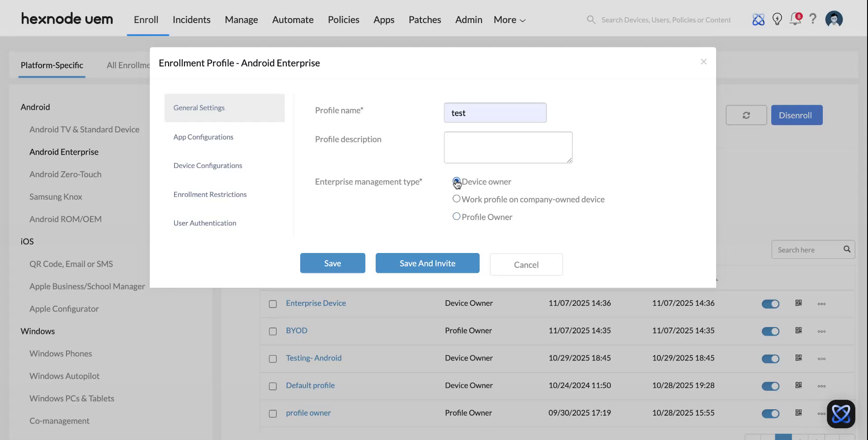Disable the toggle on Default profile row
Screen dimensions: 868x440
point(770,386)
